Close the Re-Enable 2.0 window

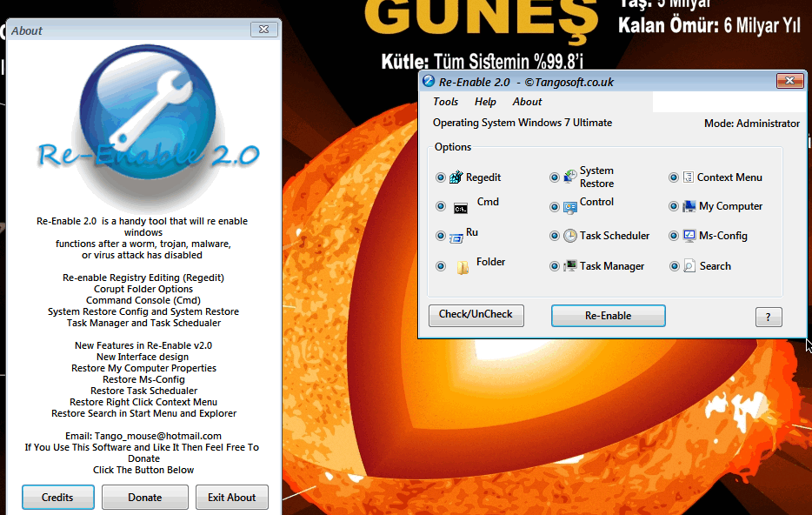[x=789, y=81]
